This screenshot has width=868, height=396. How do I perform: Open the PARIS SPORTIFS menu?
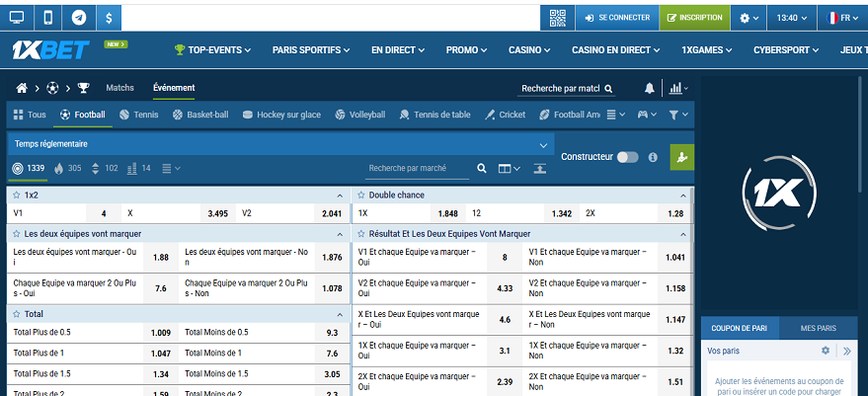[311, 49]
